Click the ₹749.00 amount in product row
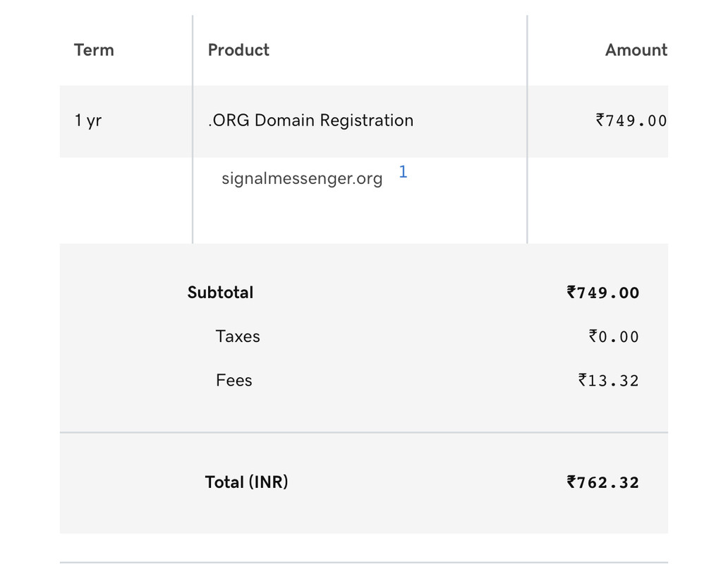 coord(631,121)
